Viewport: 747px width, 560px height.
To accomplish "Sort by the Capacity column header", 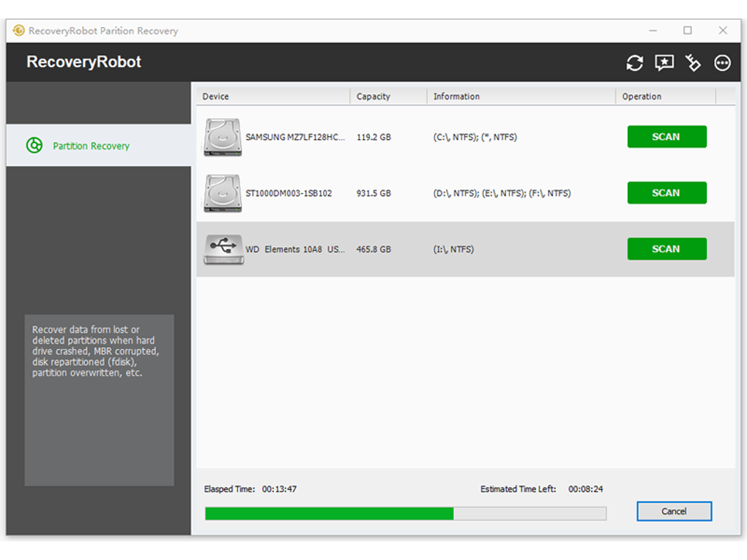I will [x=388, y=97].
